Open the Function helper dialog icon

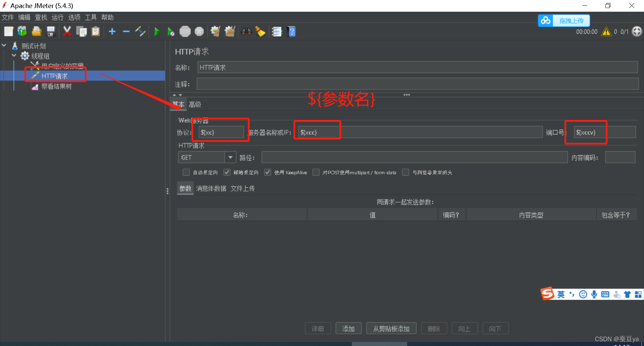pos(277,32)
